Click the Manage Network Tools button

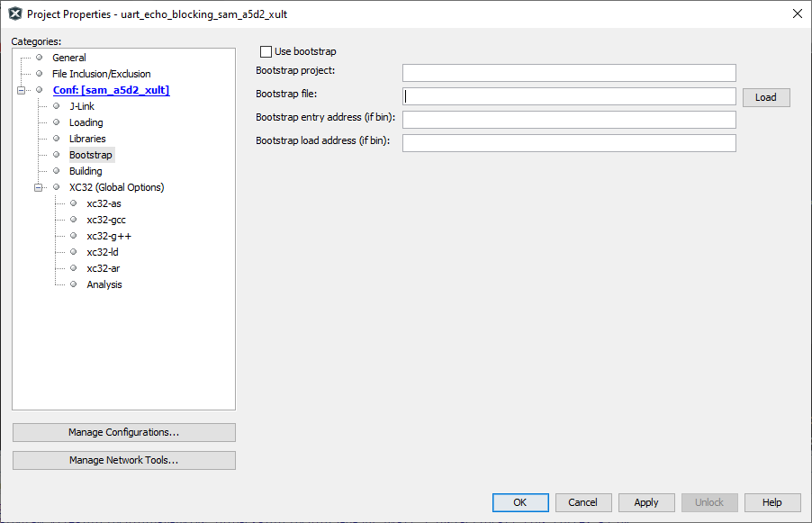(123, 461)
